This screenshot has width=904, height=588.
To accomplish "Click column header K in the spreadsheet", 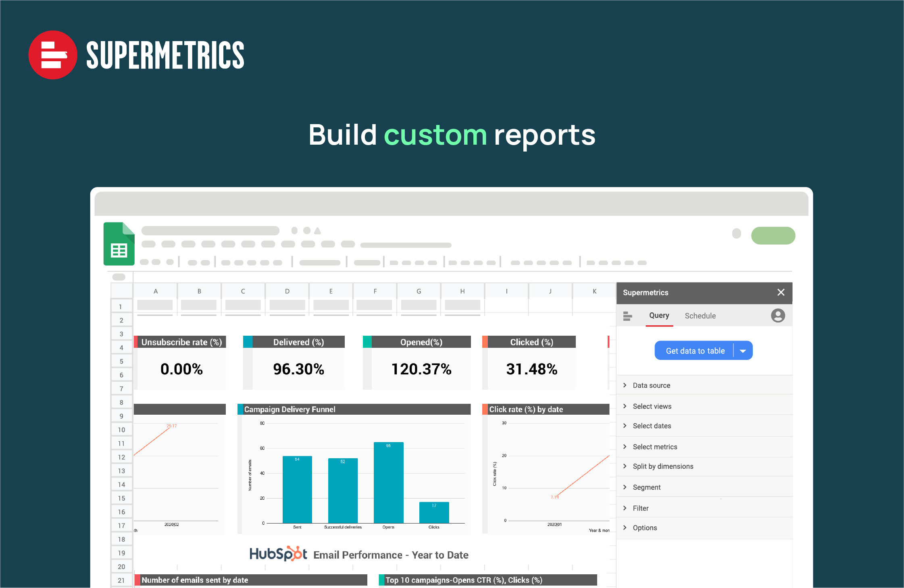I will 594,291.
